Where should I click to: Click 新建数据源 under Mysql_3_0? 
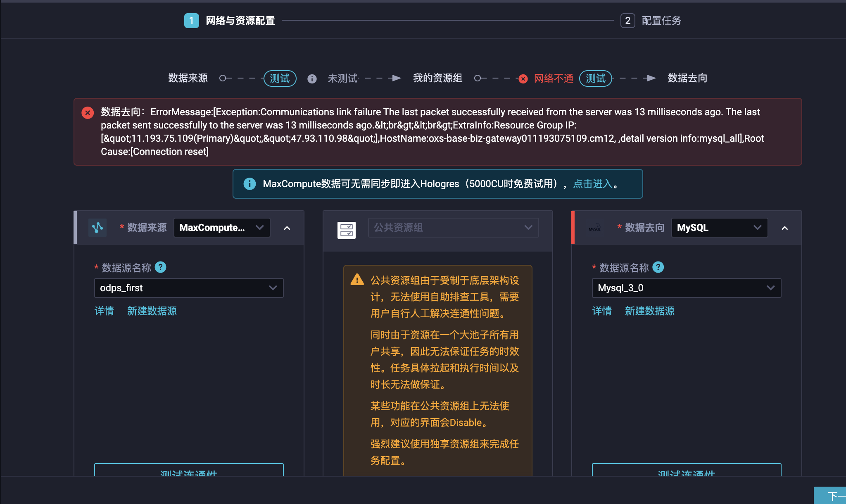point(649,311)
